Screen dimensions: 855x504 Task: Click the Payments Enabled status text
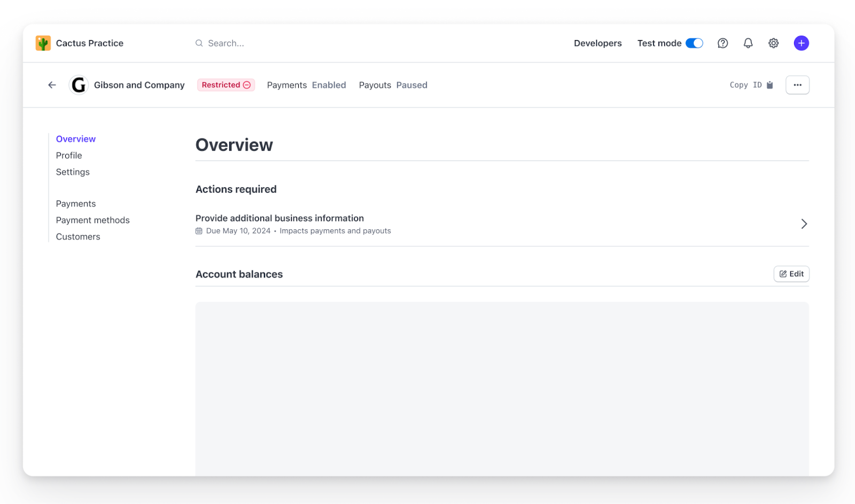click(x=307, y=85)
